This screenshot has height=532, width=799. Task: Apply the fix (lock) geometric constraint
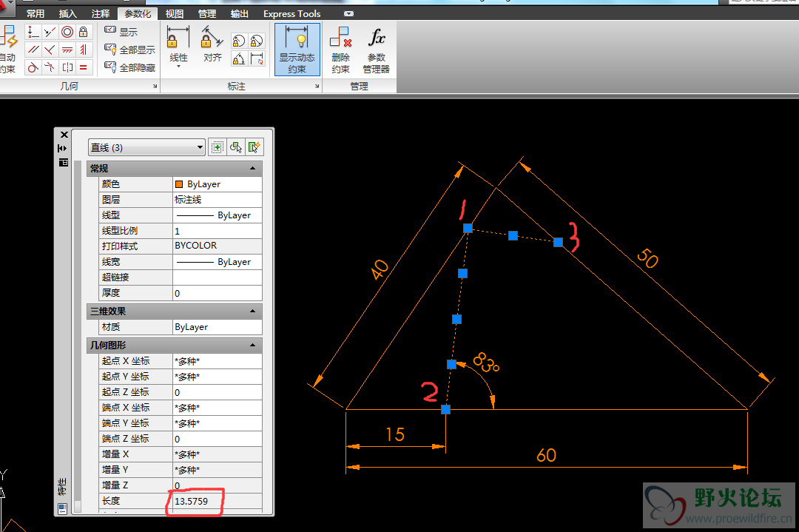(84, 32)
